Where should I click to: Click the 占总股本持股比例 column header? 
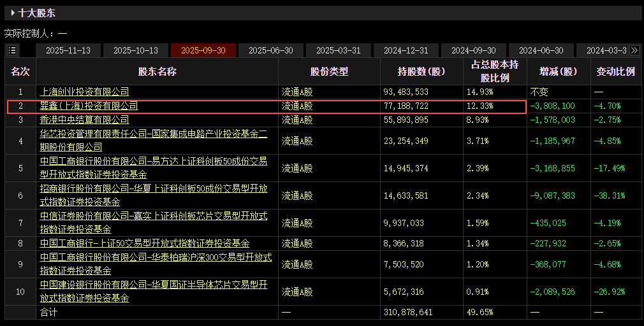pyautogui.click(x=495, y=71)
